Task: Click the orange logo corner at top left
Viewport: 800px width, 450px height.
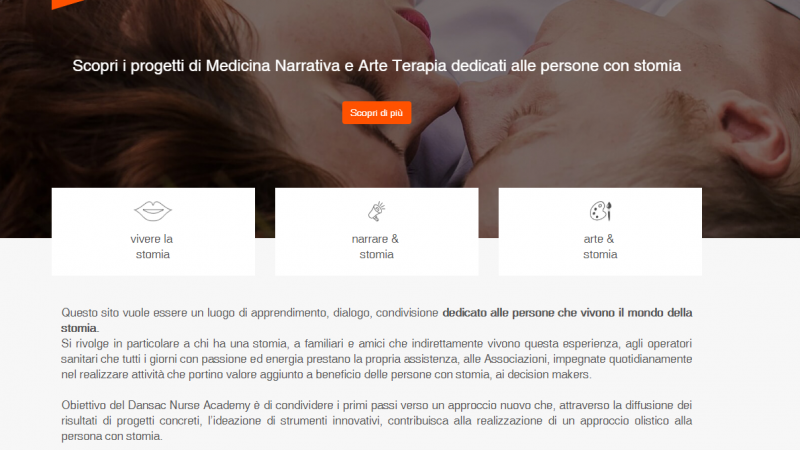Action: tap(68, 4)
